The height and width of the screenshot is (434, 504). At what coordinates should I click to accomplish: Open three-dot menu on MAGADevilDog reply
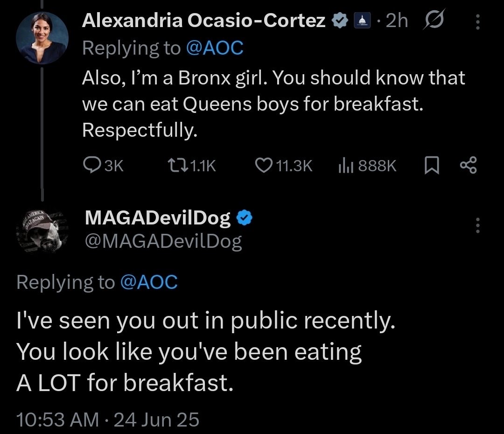click(x=478, y=225)
